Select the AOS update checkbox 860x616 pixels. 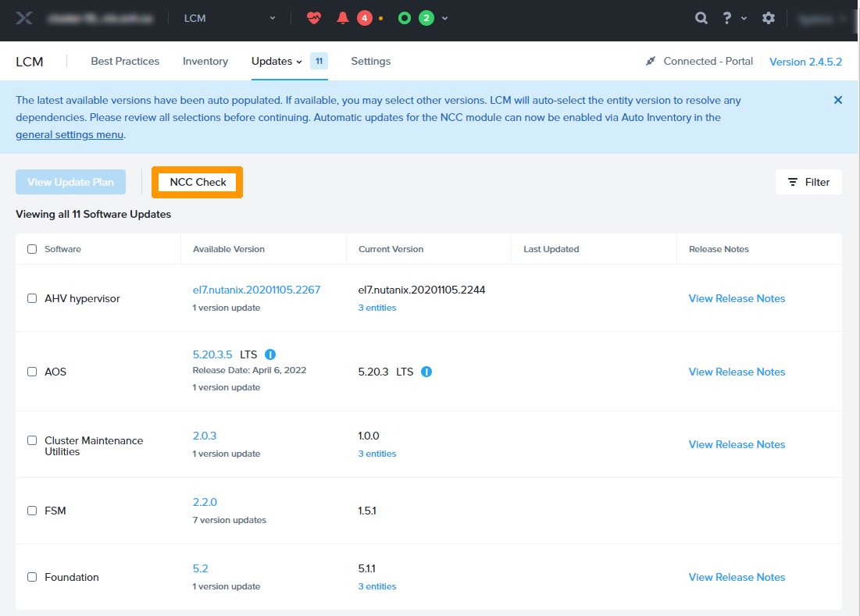click(x=32, y=372)
